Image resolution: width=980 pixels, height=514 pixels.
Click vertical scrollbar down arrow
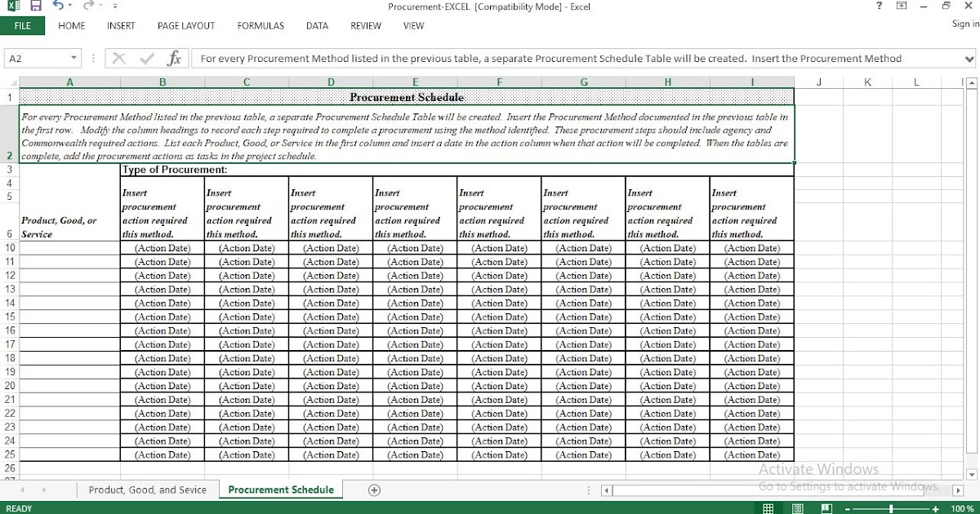[x=972, y=474]
